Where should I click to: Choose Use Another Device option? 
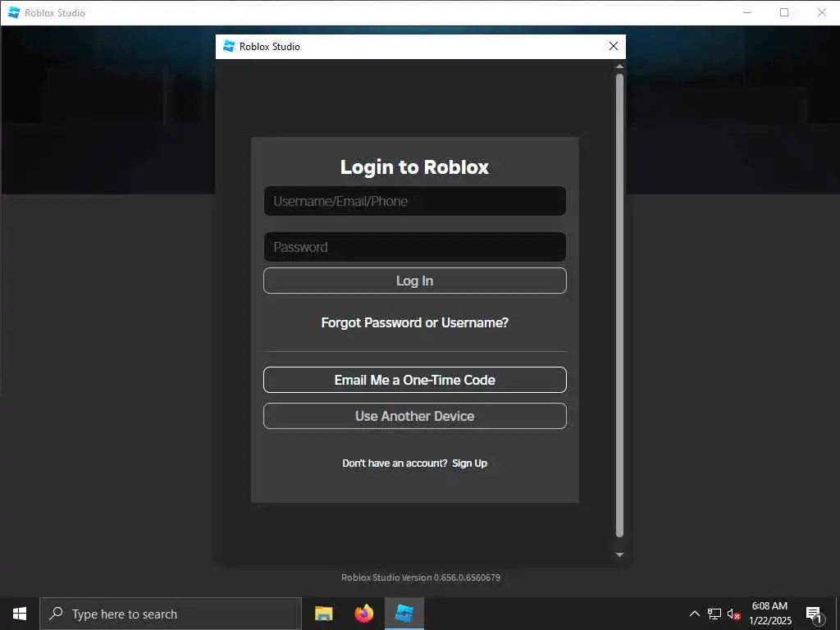pyautogui.click(x=414, y=416)
